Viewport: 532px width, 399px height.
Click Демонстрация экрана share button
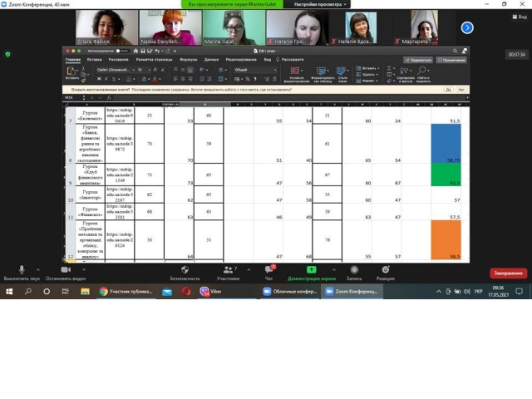click(312, 273)
